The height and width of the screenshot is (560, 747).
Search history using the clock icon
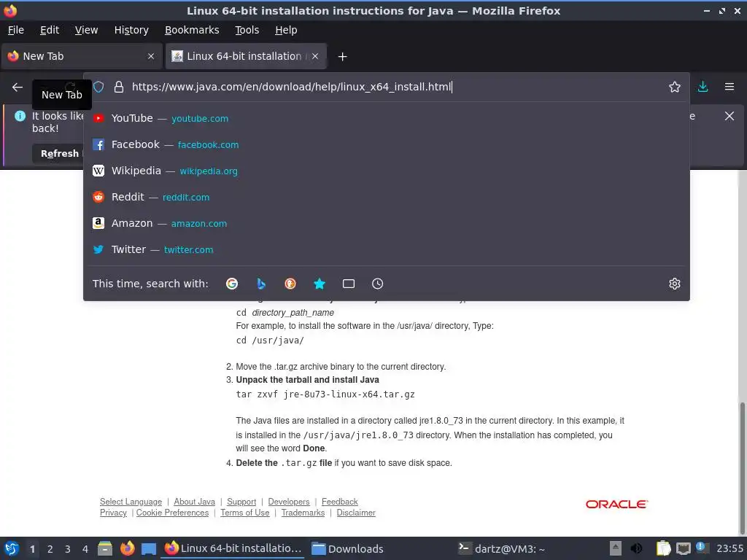coord(377,284)
